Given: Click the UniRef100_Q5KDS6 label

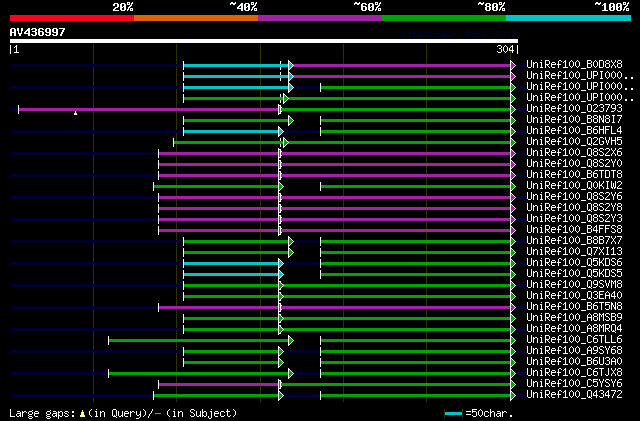Looking at the screenshot, I should click(574, 263).
